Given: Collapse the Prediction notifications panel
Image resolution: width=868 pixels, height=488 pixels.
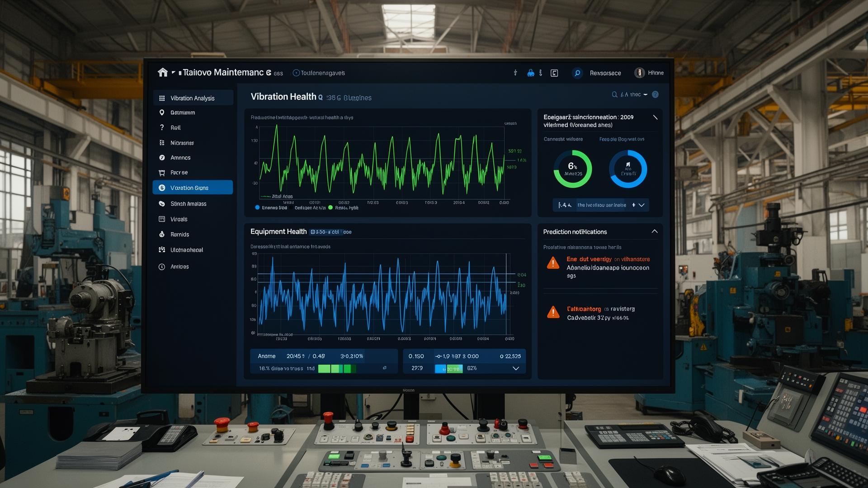Looking at the screenshot, I should 654,231.
